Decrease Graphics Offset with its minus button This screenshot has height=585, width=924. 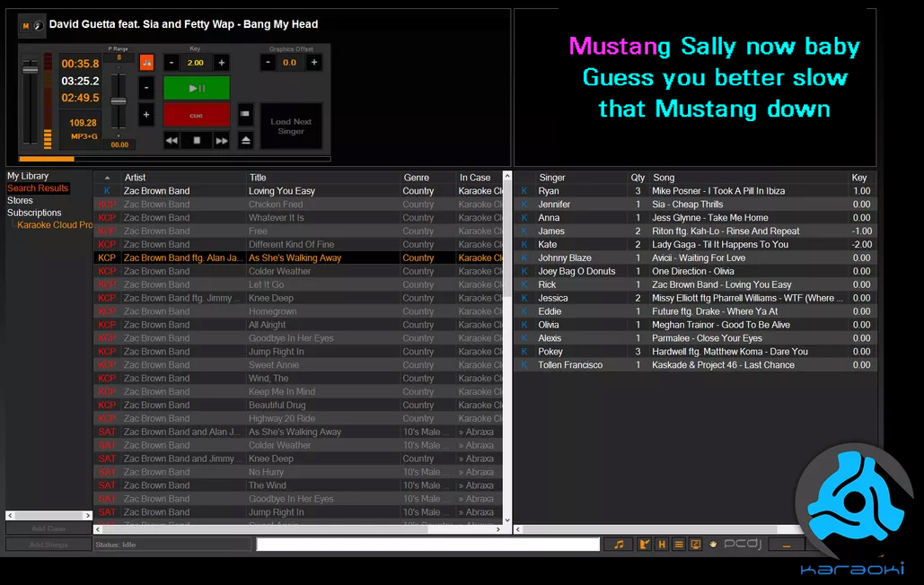click(x=268, y=62)
